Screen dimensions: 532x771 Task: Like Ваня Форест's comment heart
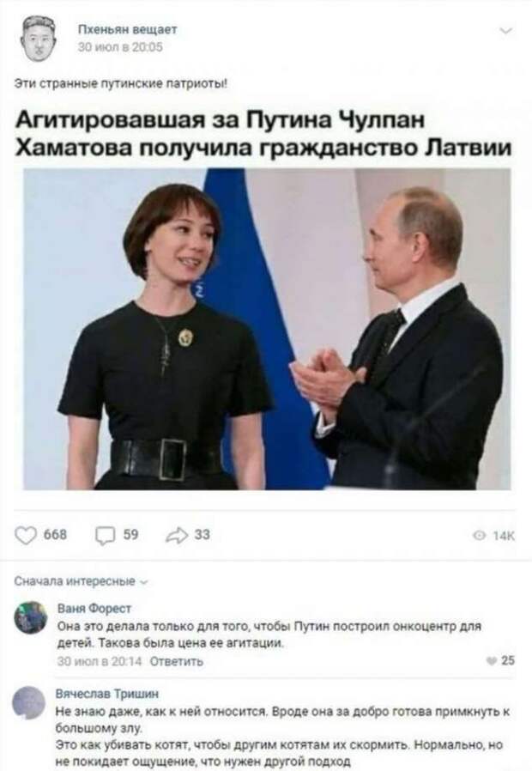[x=491, y=661]
